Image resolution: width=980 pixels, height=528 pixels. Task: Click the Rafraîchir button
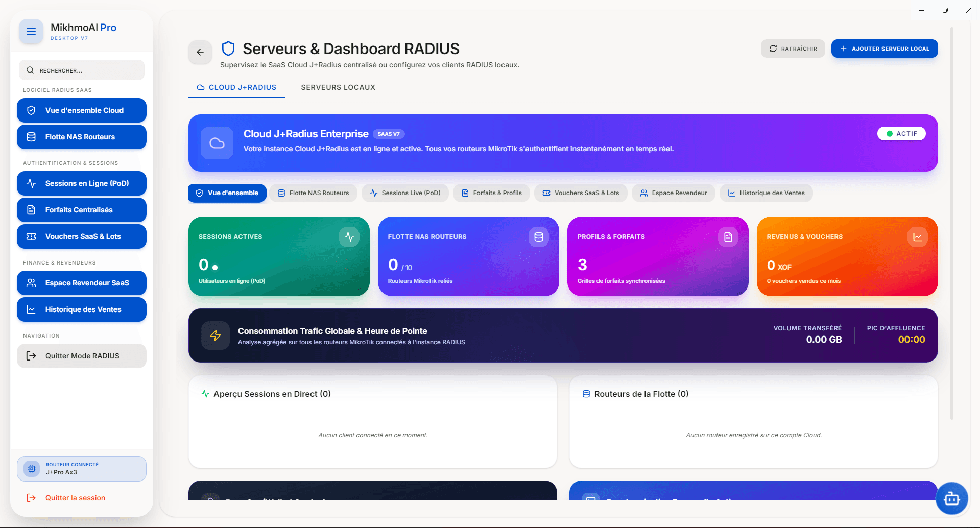pyautogui.click(x=793, y=49)
